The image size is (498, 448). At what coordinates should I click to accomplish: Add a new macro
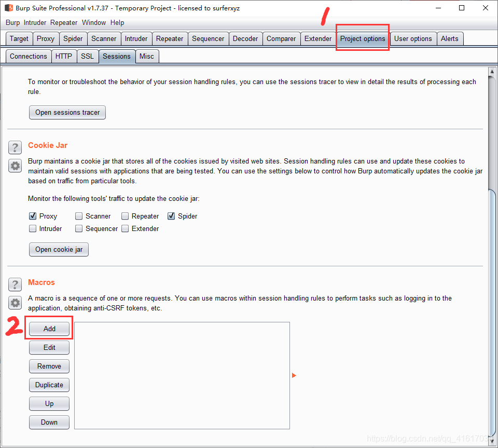point(49,329)
